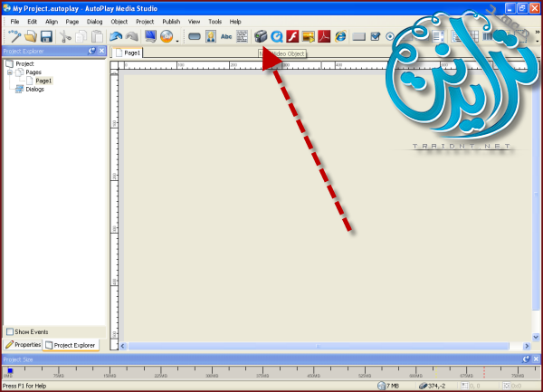Open the Page menu
The height and width of the screenshot is (392, 543).
[x=72, y=22]
